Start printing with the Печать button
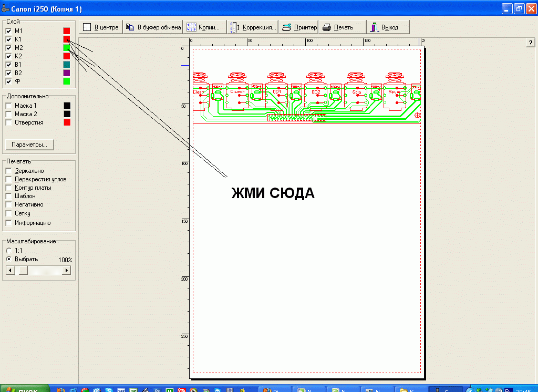Viewport: 538px width, 392px height. 343,27
